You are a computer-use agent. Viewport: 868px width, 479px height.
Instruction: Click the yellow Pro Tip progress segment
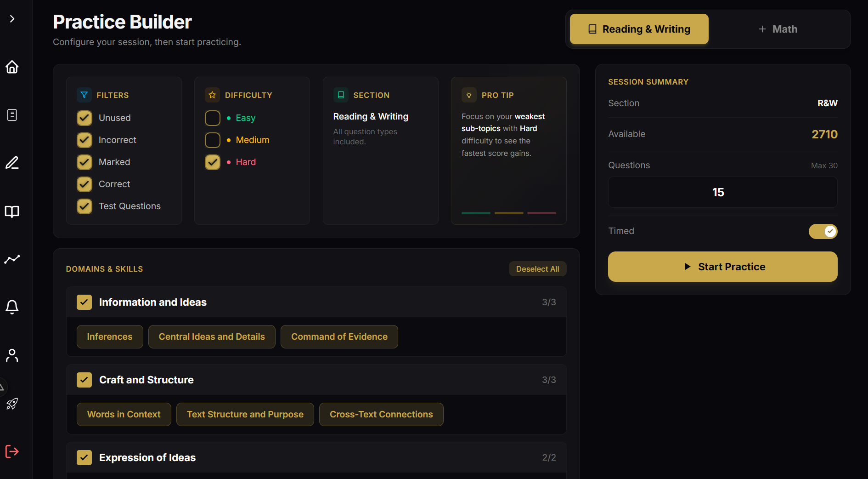coord(509,213)
